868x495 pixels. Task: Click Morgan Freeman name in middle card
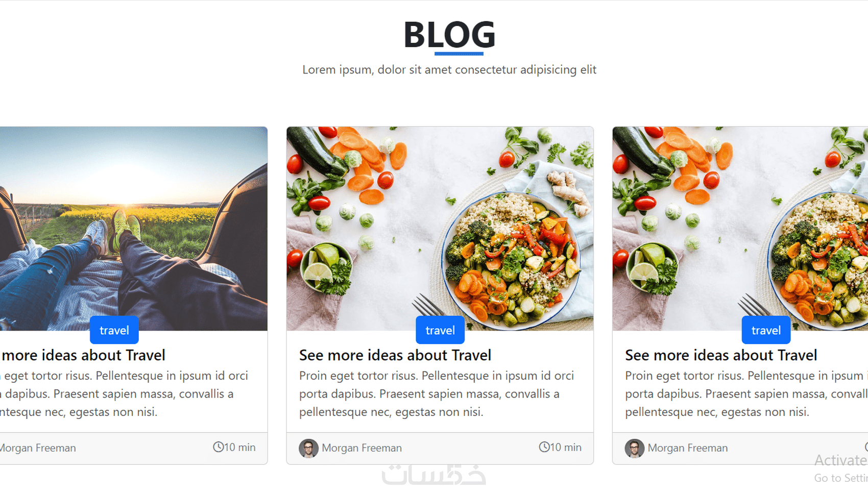tap(361, 448)
